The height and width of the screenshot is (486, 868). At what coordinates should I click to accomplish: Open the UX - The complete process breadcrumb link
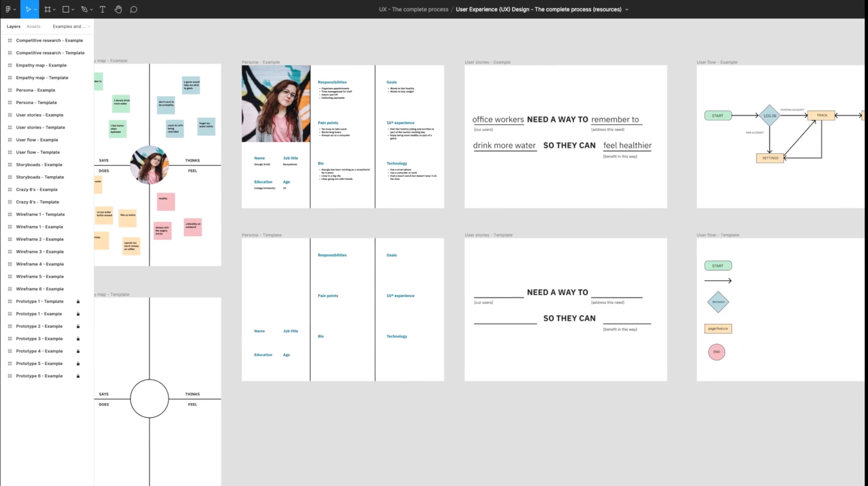[x=413, y=9]
